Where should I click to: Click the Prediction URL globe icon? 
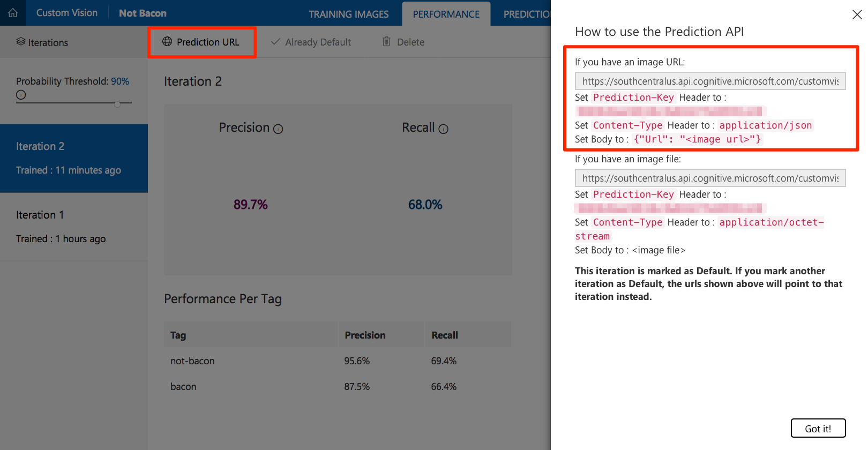167,42
